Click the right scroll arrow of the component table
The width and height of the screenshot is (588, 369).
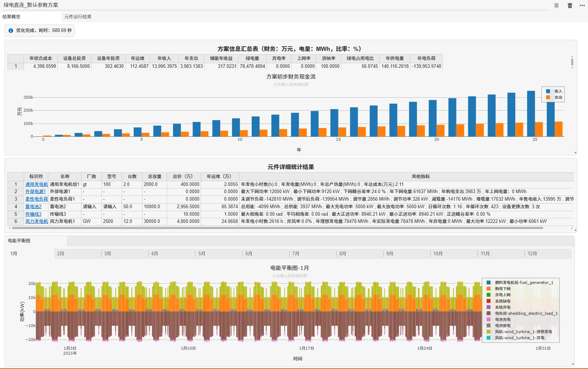tap(572, 228)
